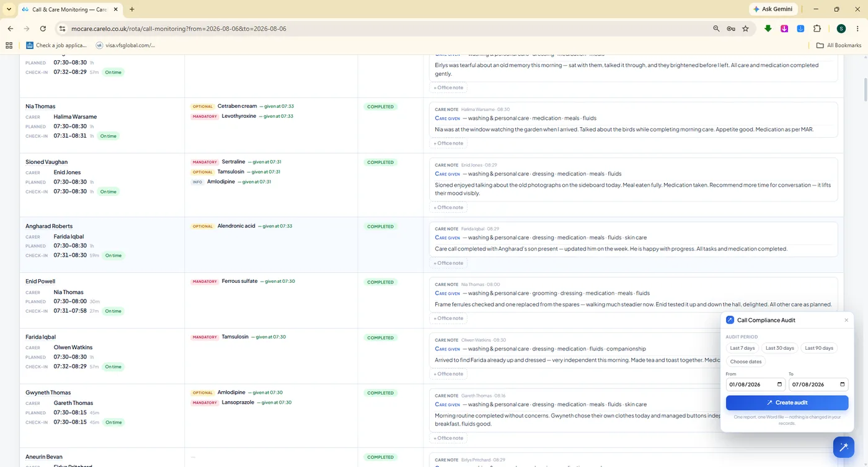The image size is (868, 467).
Task: Click the address bar URL
Action: [179, 29]
